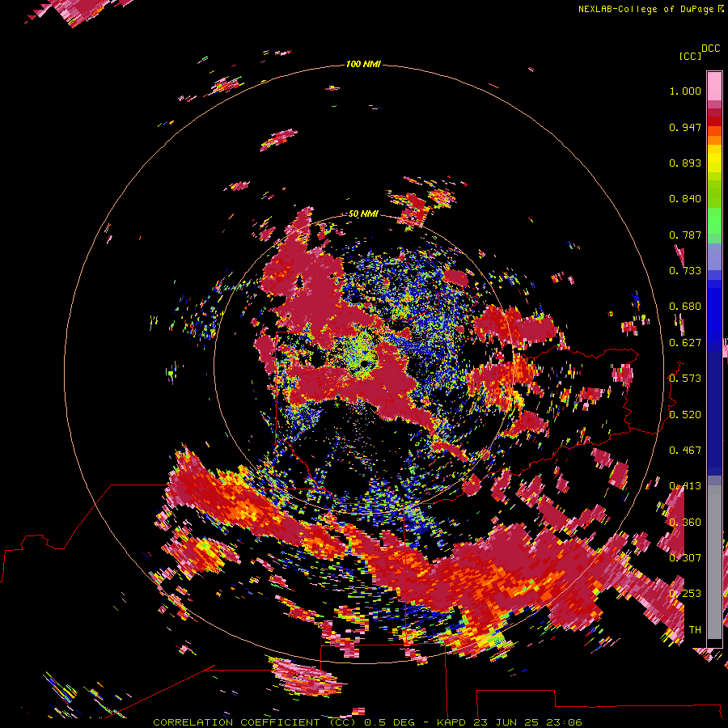Pick the light pink top segment of color bar
The width and height of the screenshot is (728, 728).
pos(714,86)
